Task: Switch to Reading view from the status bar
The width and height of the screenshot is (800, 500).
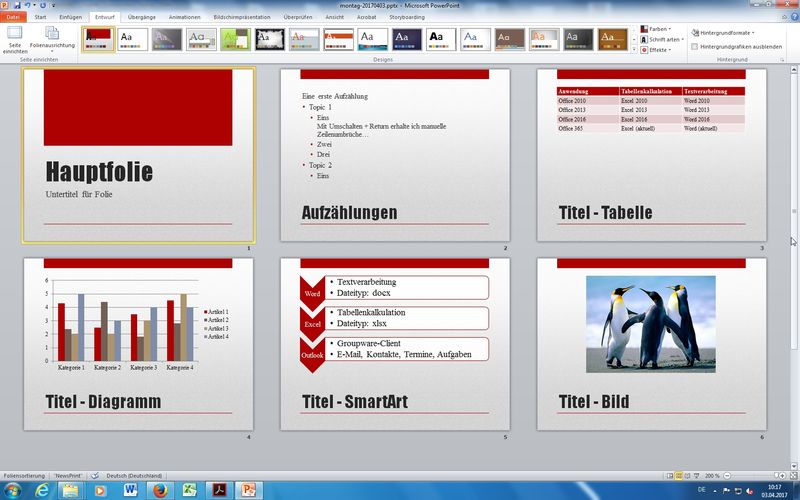Action: pos(688,476)
